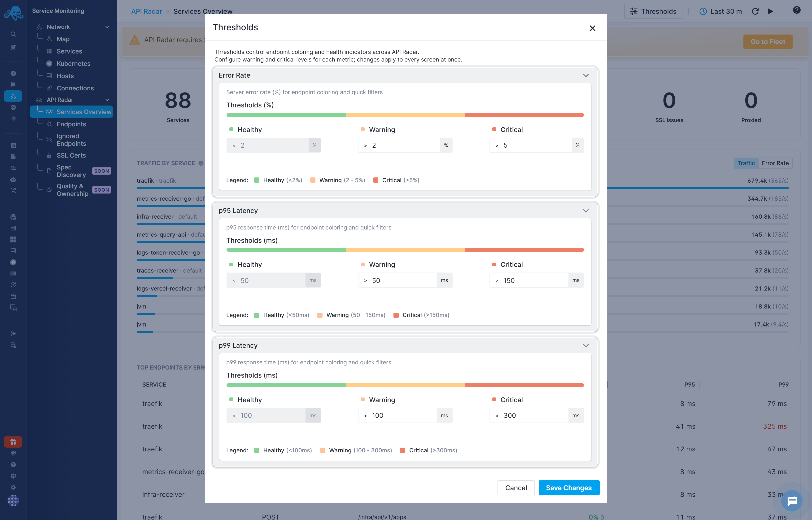Click the robot rail icon
812x520 pixels.
[x=13, y=179]
